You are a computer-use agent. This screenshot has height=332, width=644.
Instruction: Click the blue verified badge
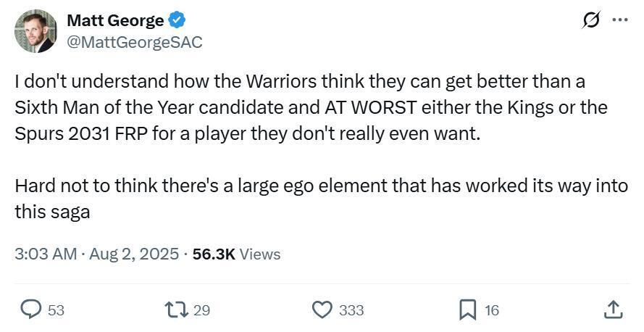tap(177, 20)
